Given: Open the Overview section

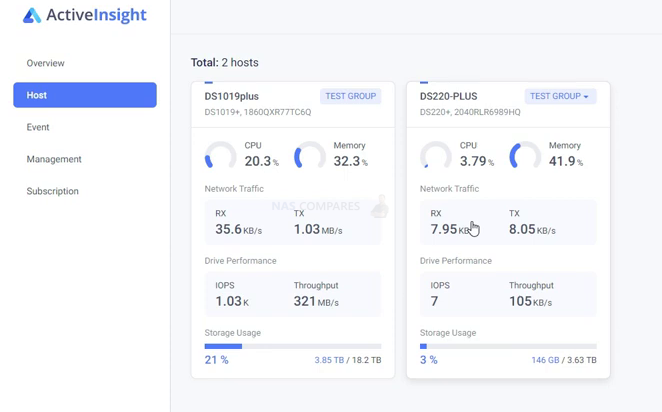Looking at the screenshot, I should click(x=46, y=63).
